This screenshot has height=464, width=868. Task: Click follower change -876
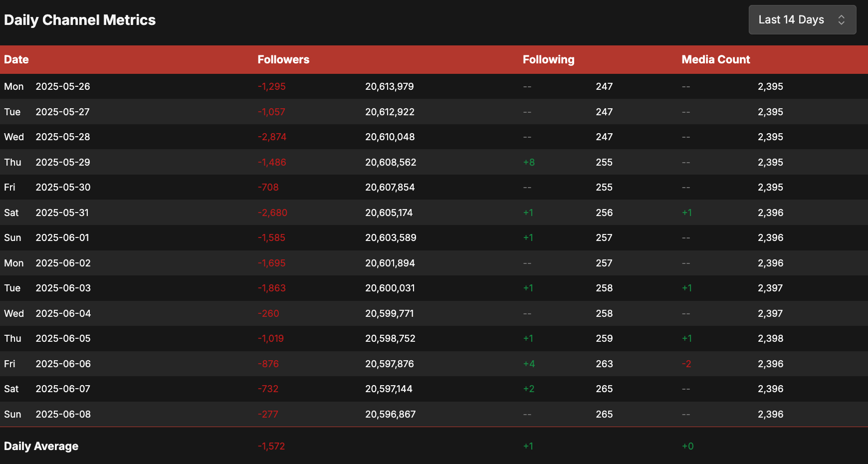tap(268, 364)
